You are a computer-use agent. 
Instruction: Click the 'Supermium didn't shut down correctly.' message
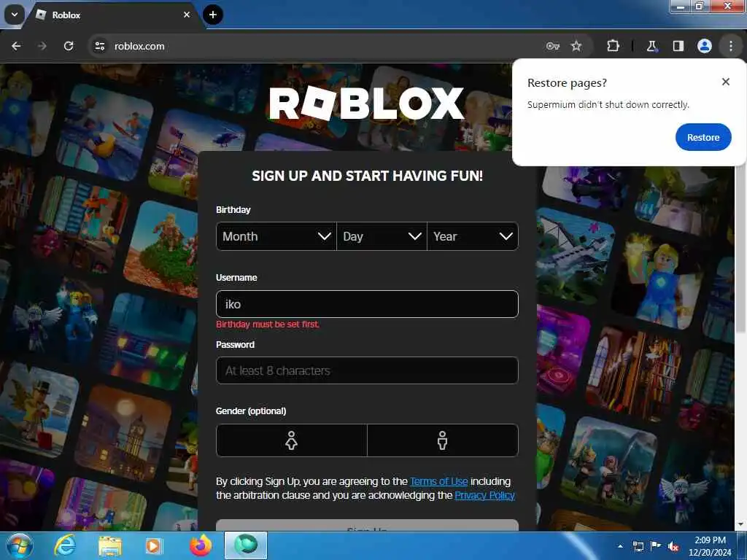608,105
